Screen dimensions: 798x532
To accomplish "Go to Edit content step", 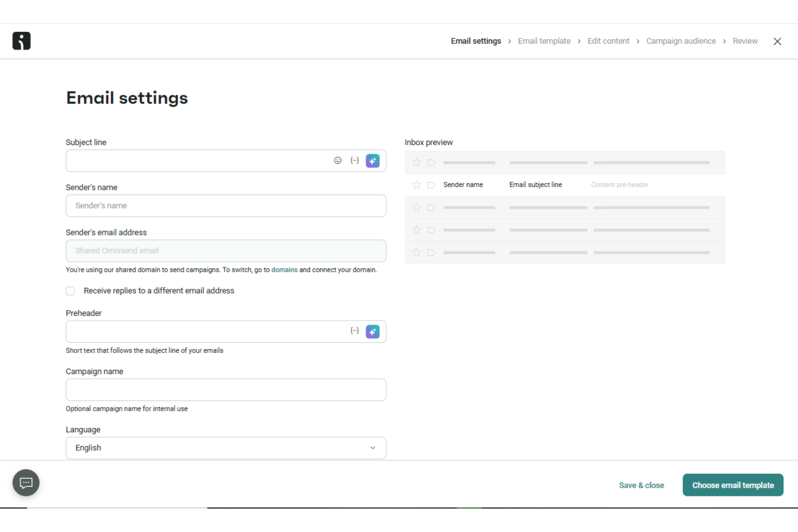I will click(x=608, y=41).
